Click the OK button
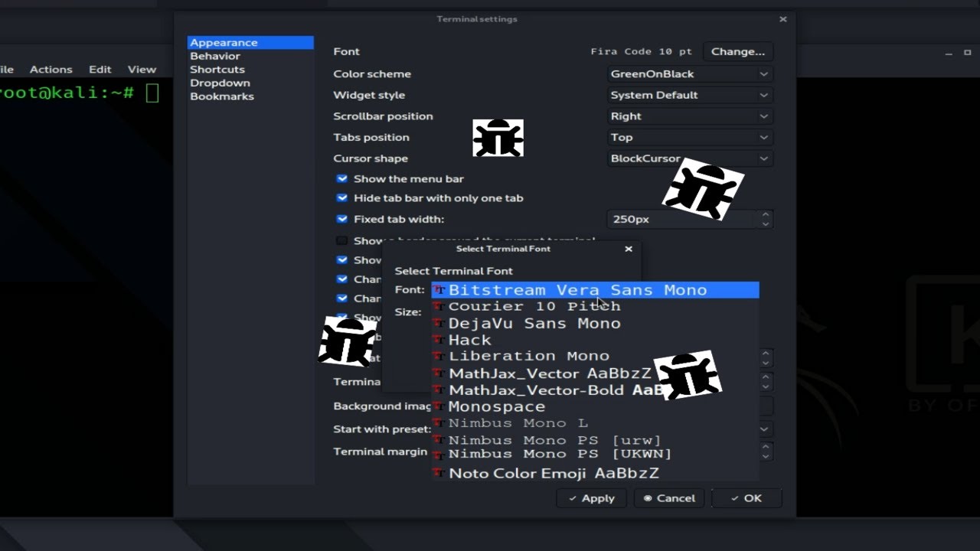This screenshot has width=980, height=551. [x=746, y=498]
